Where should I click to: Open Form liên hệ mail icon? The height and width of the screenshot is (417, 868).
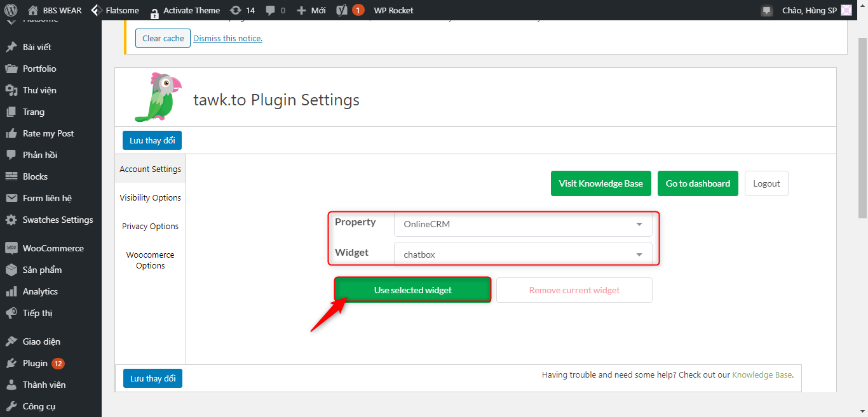pyautogui.click(x=11, y=198)
